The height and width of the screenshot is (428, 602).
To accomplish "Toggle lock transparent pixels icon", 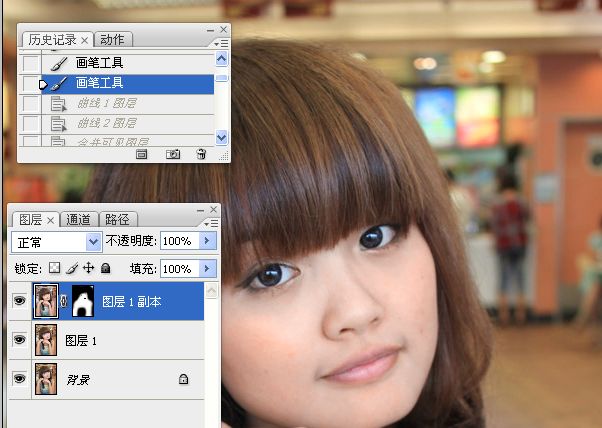I will [x=55, y=268].
